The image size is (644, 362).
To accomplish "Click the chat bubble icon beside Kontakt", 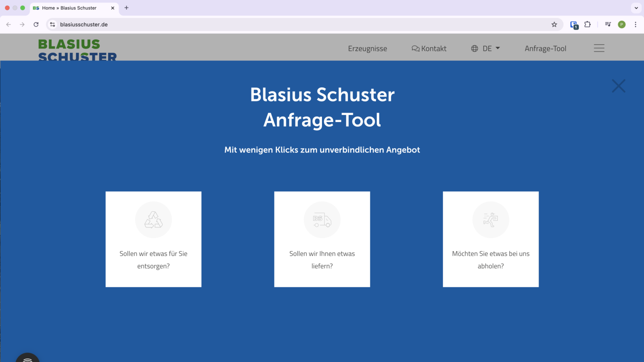I will point(415,49).
